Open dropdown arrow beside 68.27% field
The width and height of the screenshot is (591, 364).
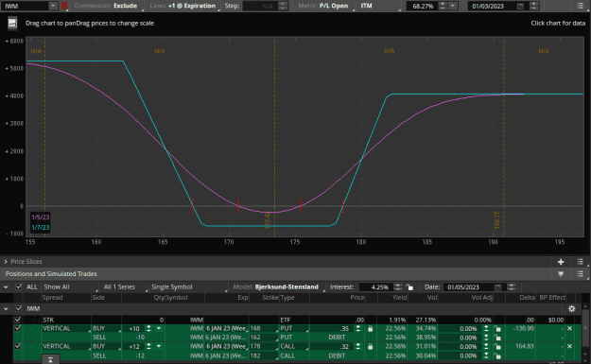453,6
